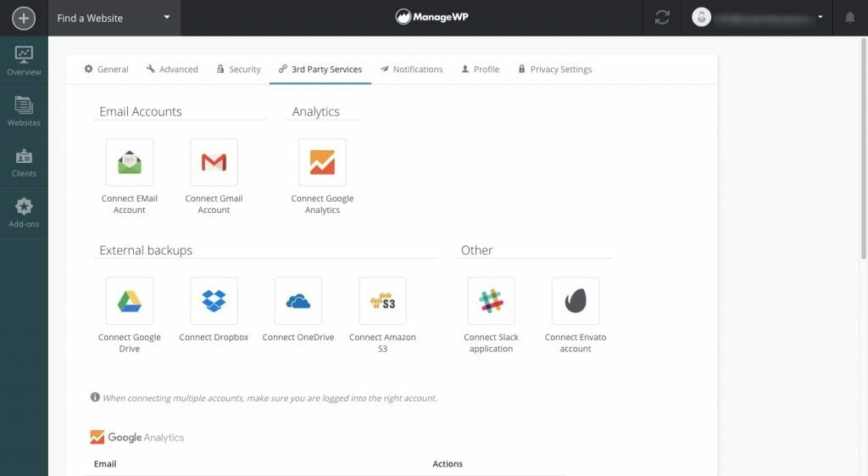The image size is (868, 476).
Task: Switch to the Security tab
Action: coord(238,70)
